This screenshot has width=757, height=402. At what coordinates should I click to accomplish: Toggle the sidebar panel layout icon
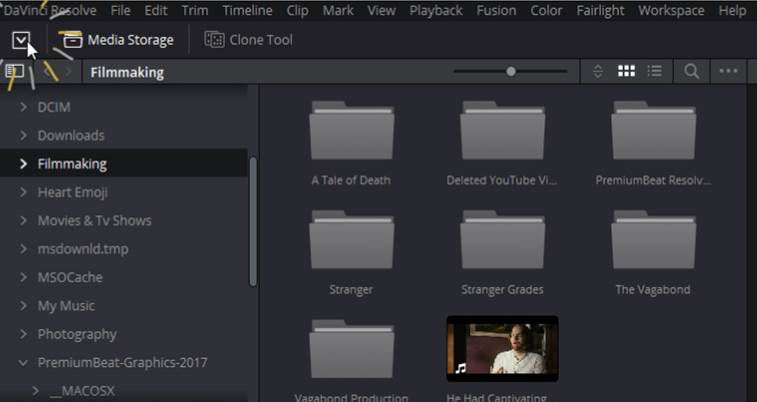pos(14,72)
